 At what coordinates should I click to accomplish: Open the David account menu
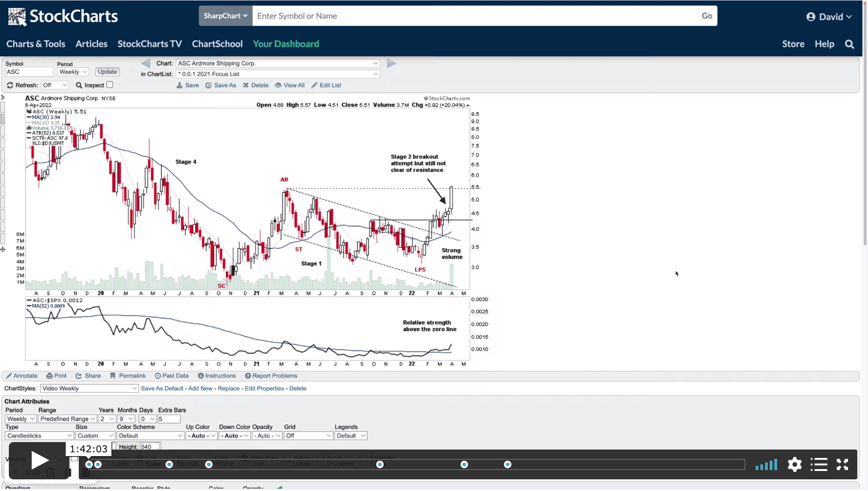coord(829,17)
